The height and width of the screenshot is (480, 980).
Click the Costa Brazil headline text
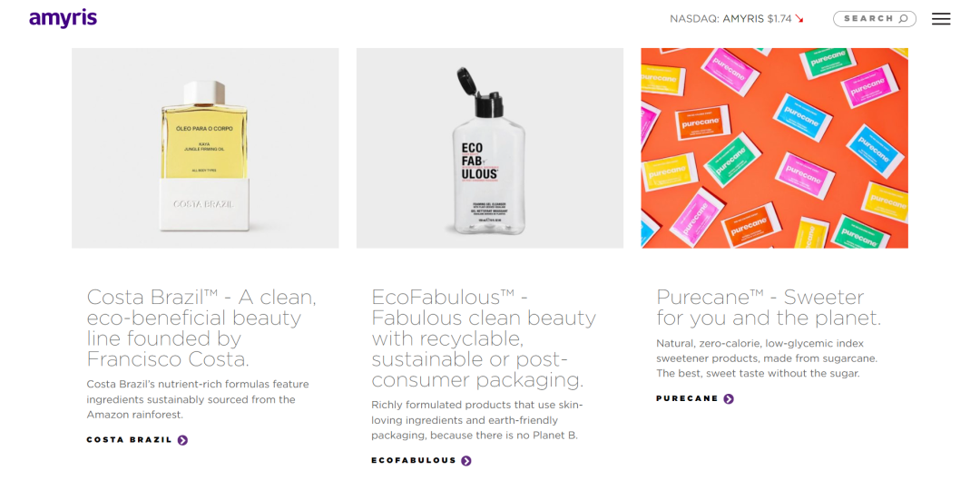(x=201, y=328)
